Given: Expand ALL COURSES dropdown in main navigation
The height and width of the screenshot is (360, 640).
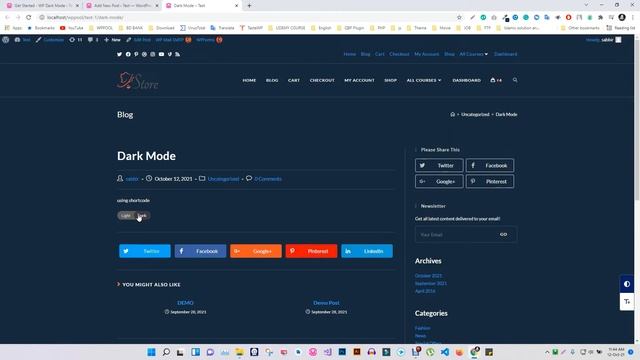Looking at the screenshot, I should pyautogui.click(x=424, y=80).
